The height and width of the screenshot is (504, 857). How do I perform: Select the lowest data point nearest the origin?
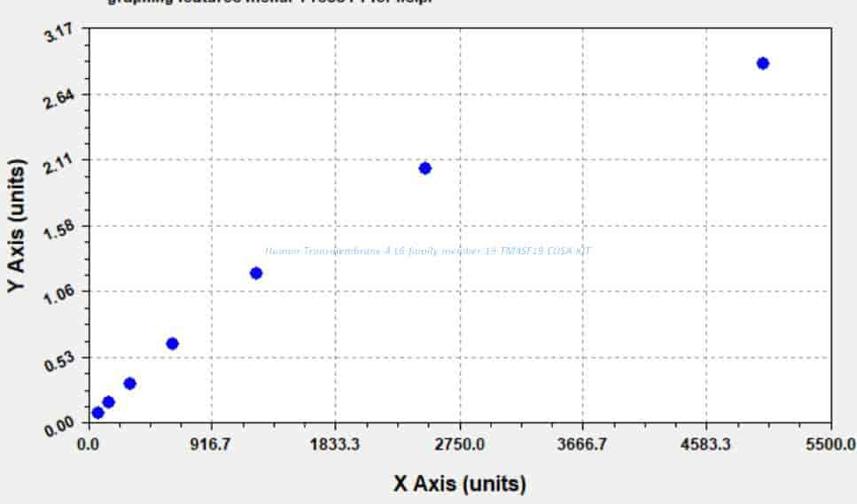97,412
